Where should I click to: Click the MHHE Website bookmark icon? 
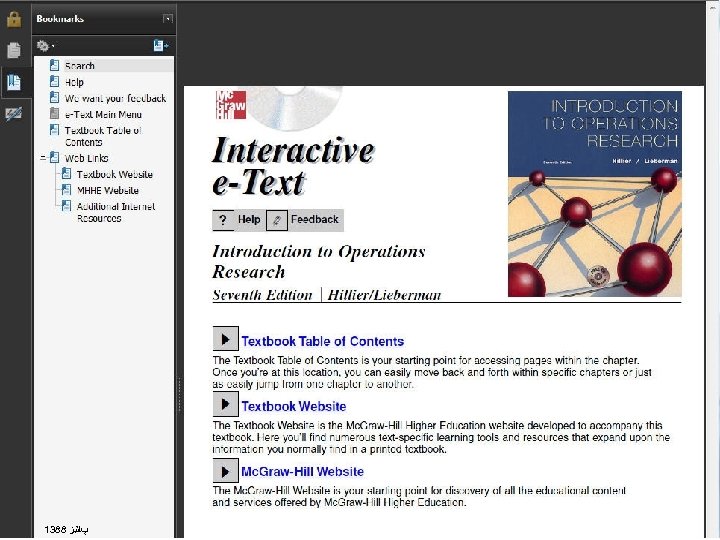click(x=66, y=190)
